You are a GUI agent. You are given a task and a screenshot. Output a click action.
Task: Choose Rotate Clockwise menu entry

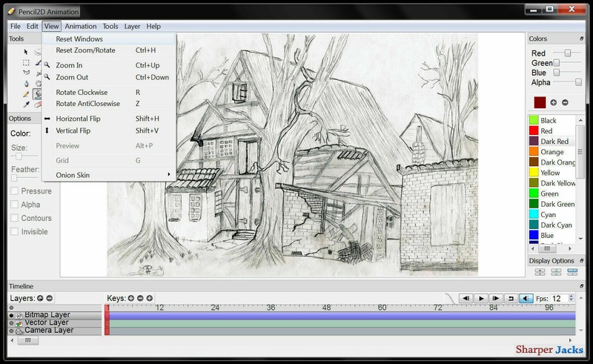click(x=109, y=93)
